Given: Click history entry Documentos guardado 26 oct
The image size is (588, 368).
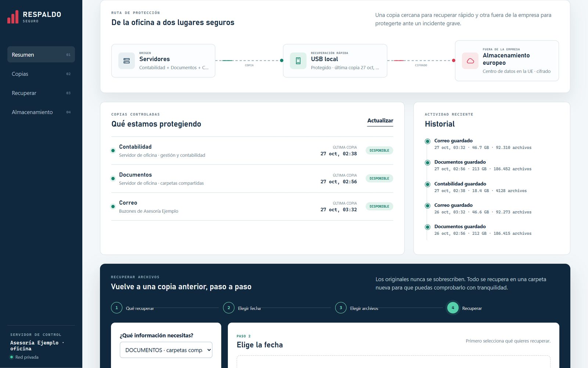Looking at the screenshot, I should pyautogui.click(x=483, y=230).
